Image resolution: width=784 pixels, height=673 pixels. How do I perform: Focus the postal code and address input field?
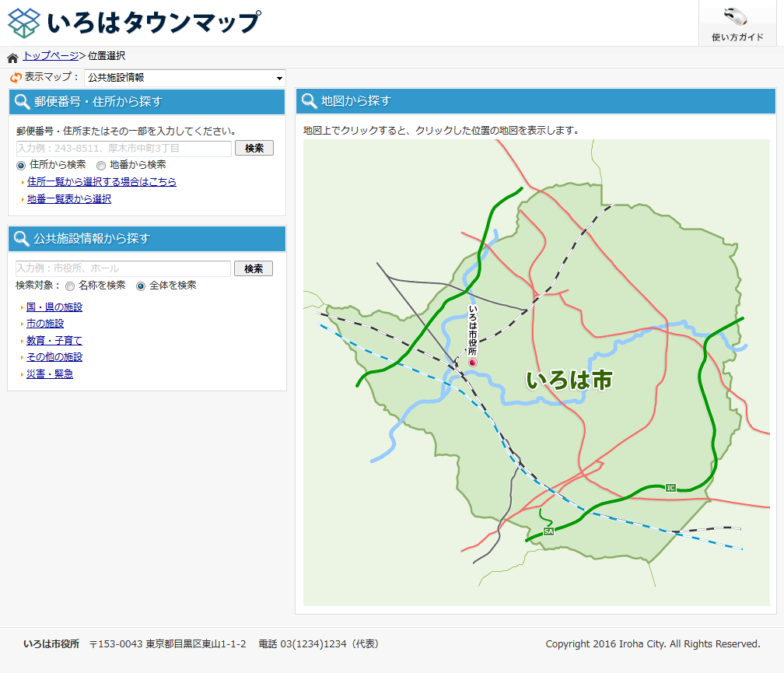[x=124, y=149]
